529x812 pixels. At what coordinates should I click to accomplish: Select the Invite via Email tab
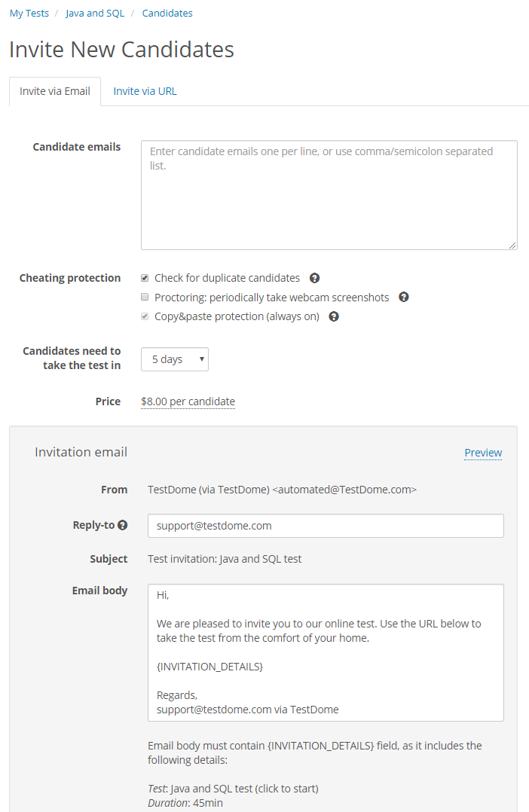[x=55, y=91]
